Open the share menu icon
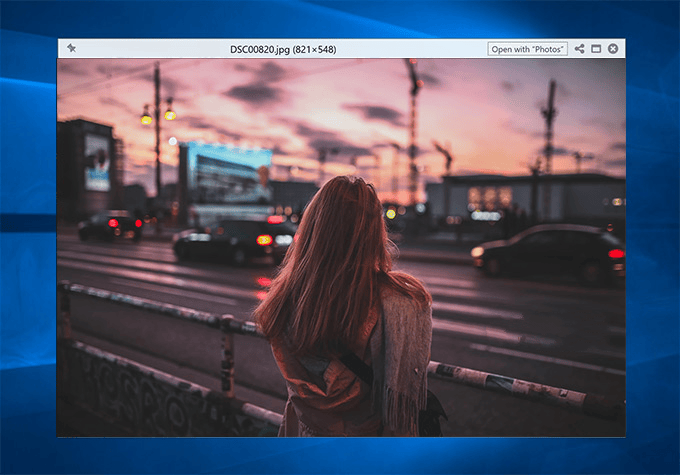The height and width of the screenshot is (475, 680). point(579,49)
